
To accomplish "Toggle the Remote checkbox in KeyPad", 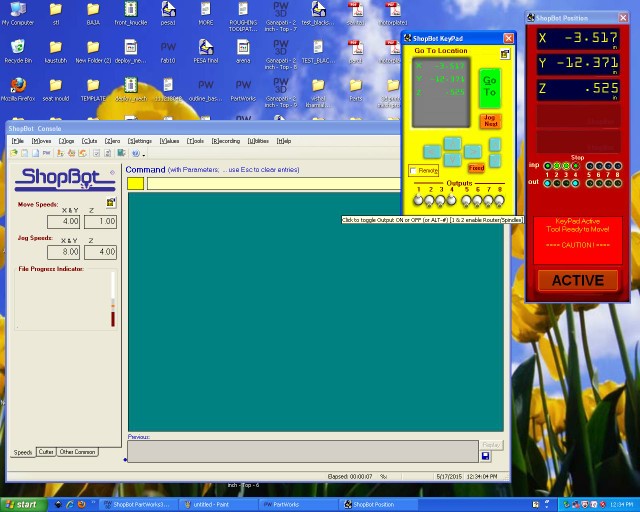I will (413, 170).
